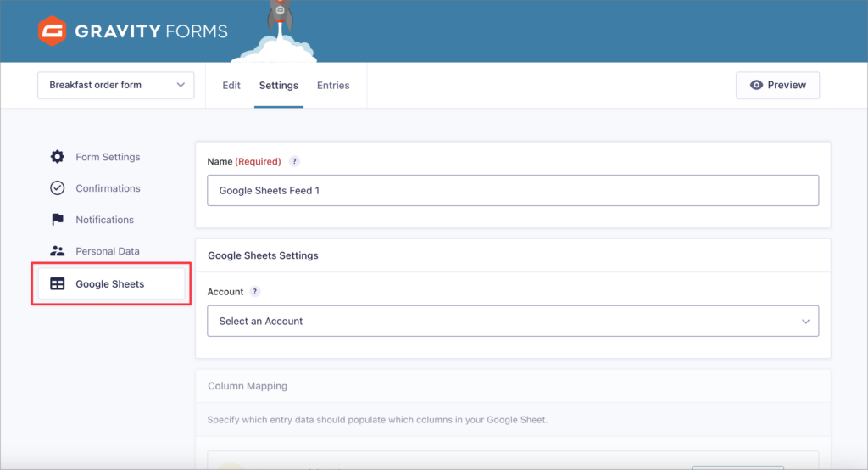This screenshot has width=868, height=470.
Task: Select the Settings tab
Action: coord(278,86)
